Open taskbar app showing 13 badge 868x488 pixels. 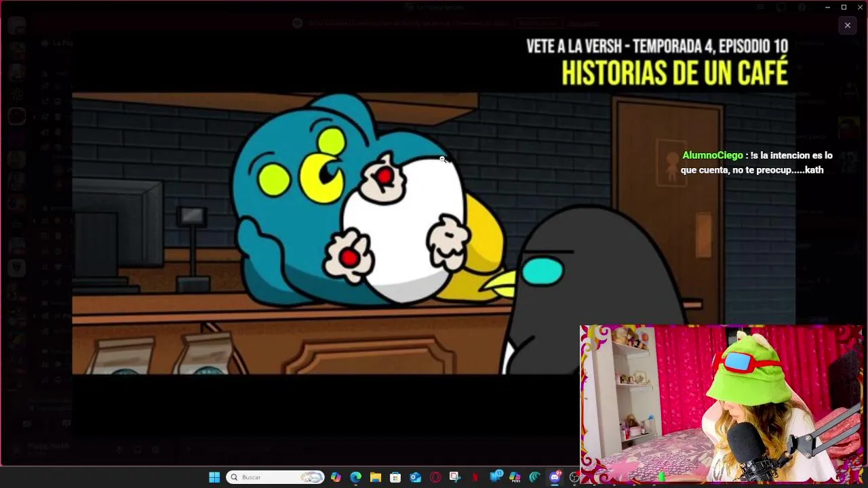pyautogui.click(x=496, y=477)
